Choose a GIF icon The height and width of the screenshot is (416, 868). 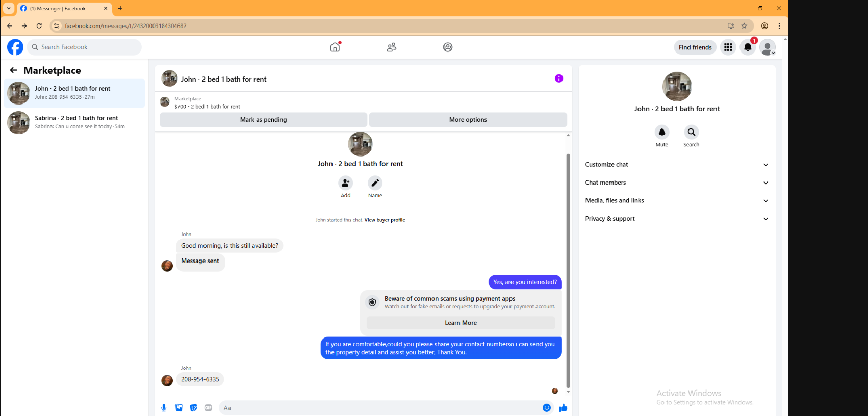point(208,408)
